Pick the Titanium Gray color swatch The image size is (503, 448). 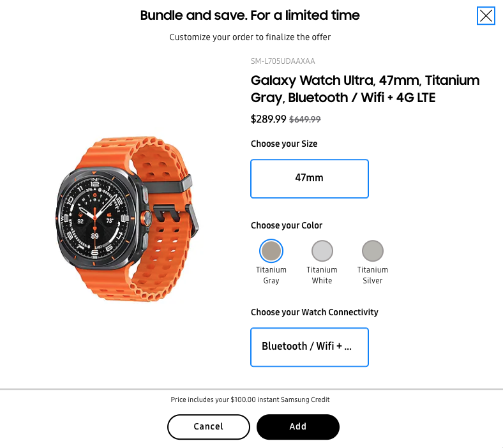(x=271, y=251)
